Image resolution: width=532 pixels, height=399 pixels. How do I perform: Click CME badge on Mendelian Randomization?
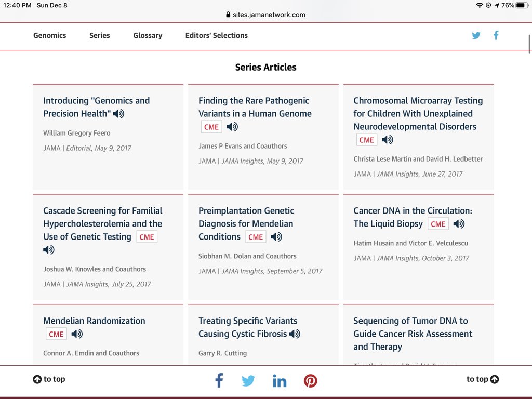tap(56, 334)
